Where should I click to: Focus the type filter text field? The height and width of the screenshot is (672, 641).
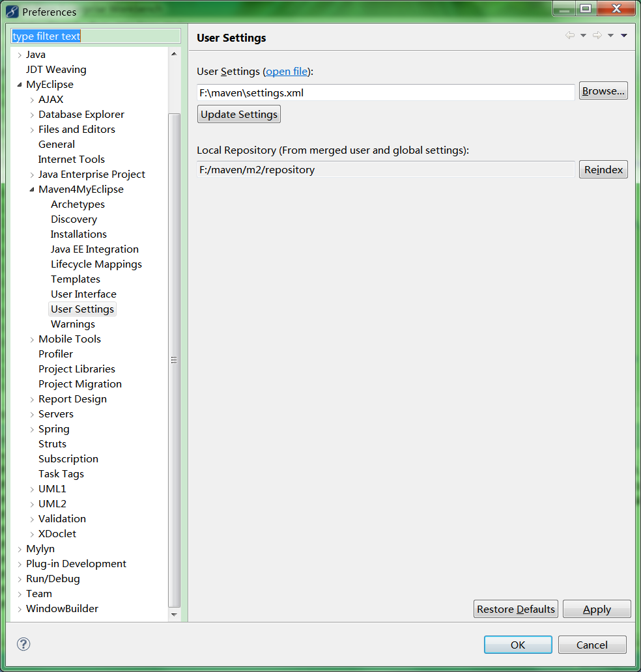point(96,36)
